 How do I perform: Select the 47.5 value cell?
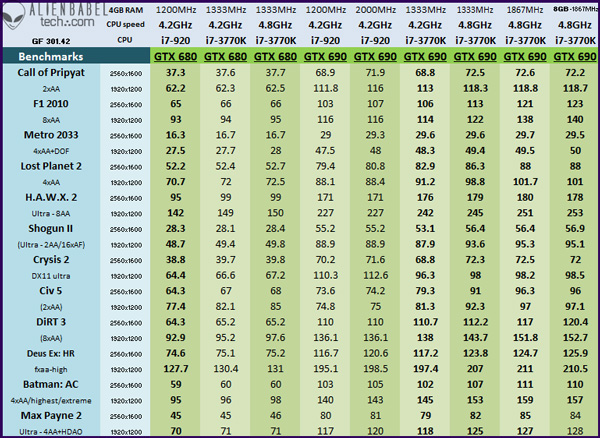coord(325,151)
